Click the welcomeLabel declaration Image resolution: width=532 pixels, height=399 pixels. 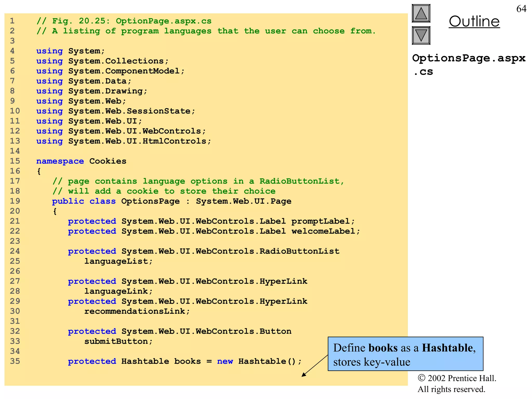tap(214, 231)
